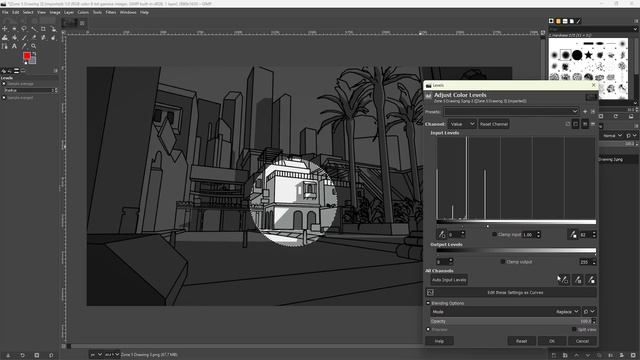Open the Channel Value dropdown
640x360 pixels.
[x=462, y=124]
